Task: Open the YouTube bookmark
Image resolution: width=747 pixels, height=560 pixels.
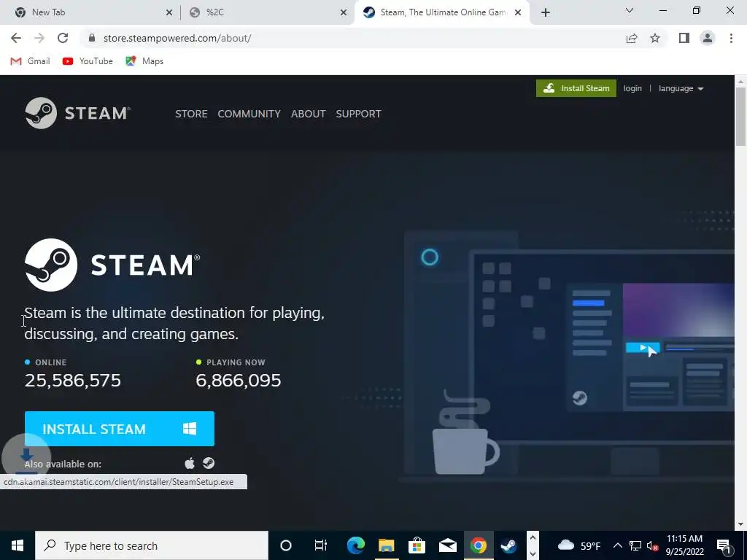Action: (88, 61)
